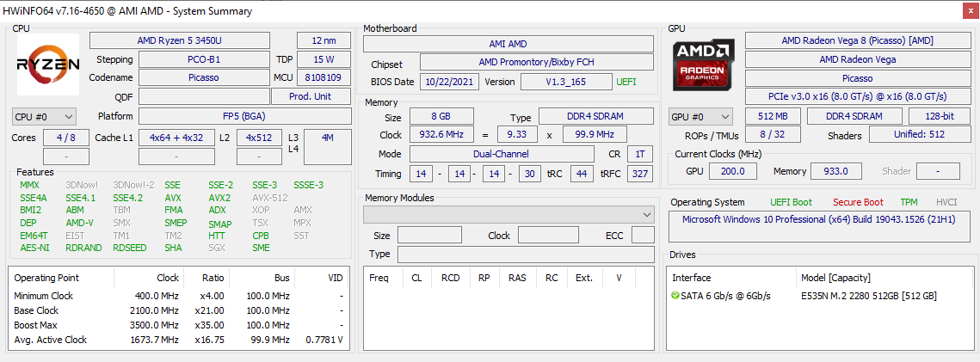Viewport: 980px width, 362px height.
Task: Expand the Memory Modules dropdown
Action: point(508,215)
